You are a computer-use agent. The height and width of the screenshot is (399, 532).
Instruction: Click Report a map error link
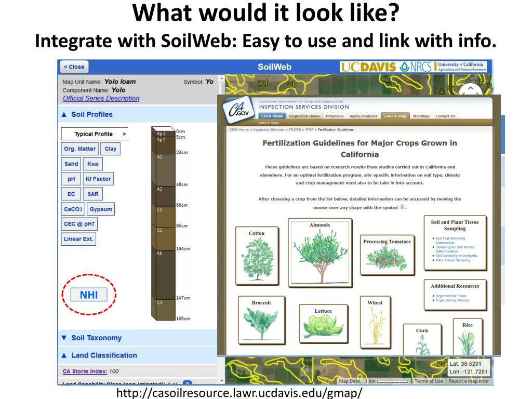coord(469,381)
